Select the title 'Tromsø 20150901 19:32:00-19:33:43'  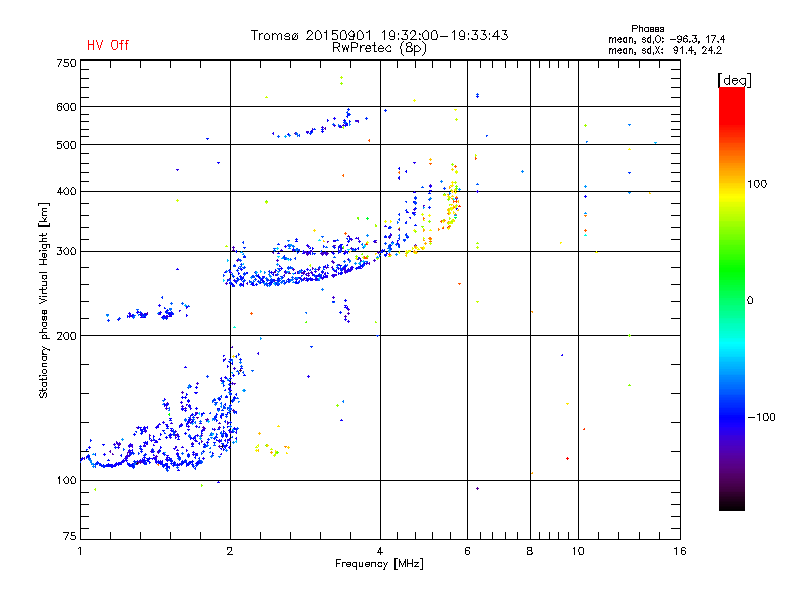(x=379, y=35)
